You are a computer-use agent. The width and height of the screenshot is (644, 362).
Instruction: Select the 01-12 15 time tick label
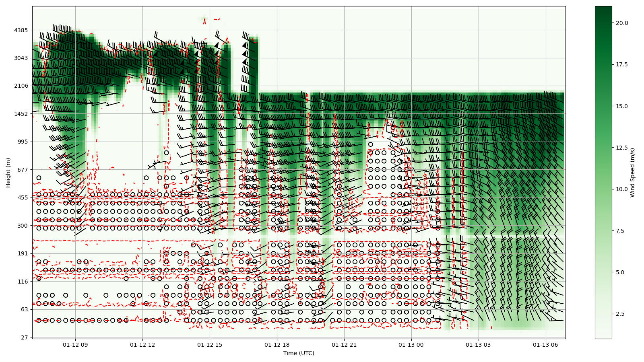[x=210, y=345]
